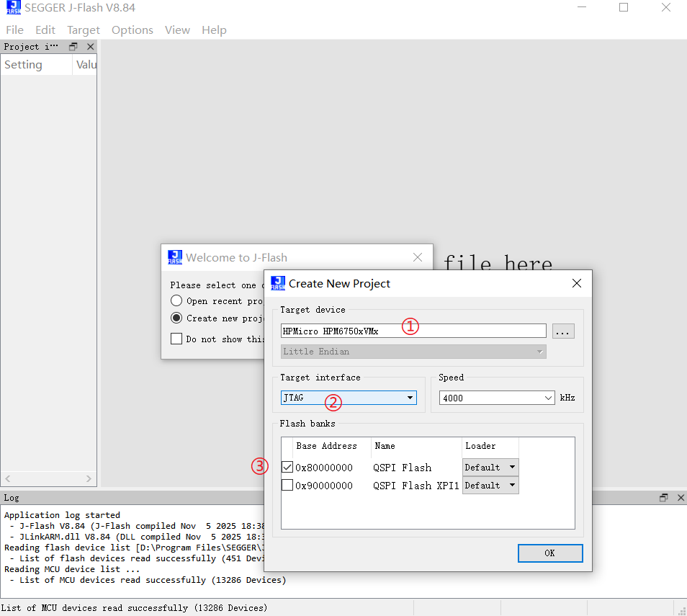The image size is (687, 616).
Task: Select the Create new project radio button
Action: pyautogui.click(x=176, y=318)
